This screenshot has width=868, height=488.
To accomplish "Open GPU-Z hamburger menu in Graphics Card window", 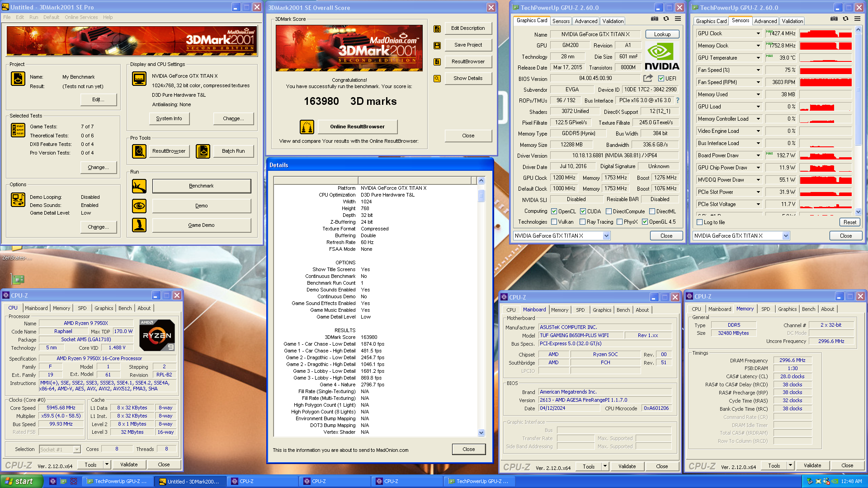I will point(678,19).
